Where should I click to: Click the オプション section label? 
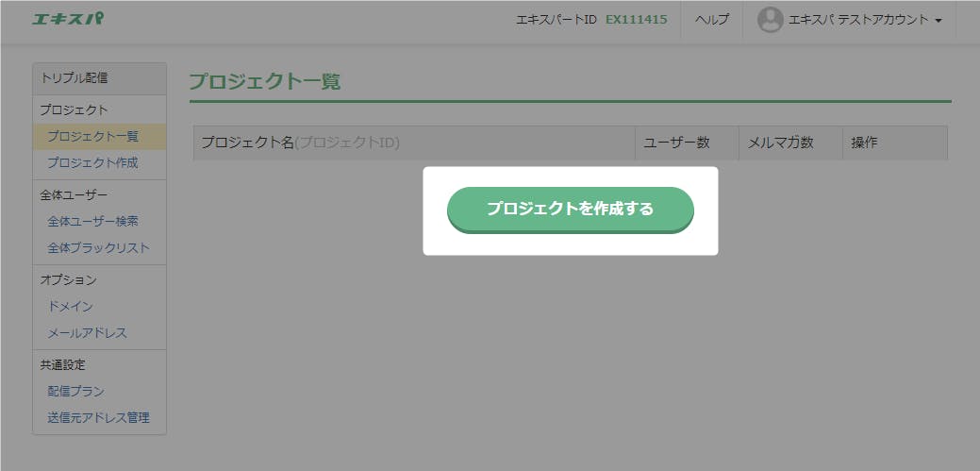[69, 280]
